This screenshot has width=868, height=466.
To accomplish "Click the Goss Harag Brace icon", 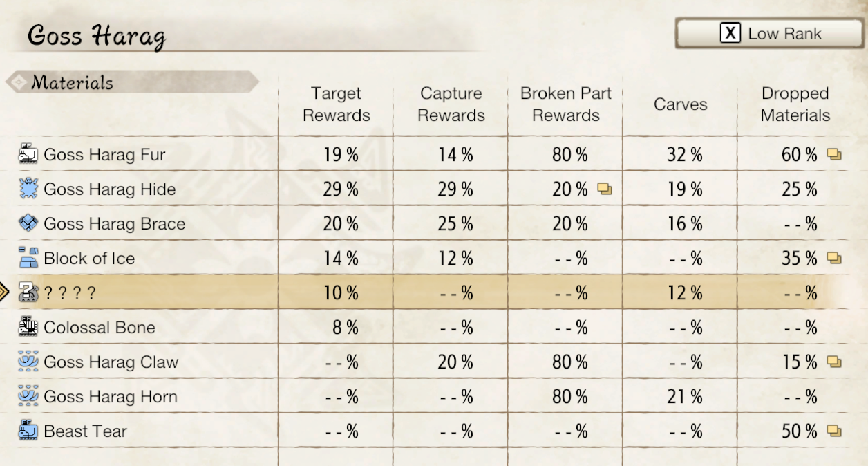I will [28, 223].
